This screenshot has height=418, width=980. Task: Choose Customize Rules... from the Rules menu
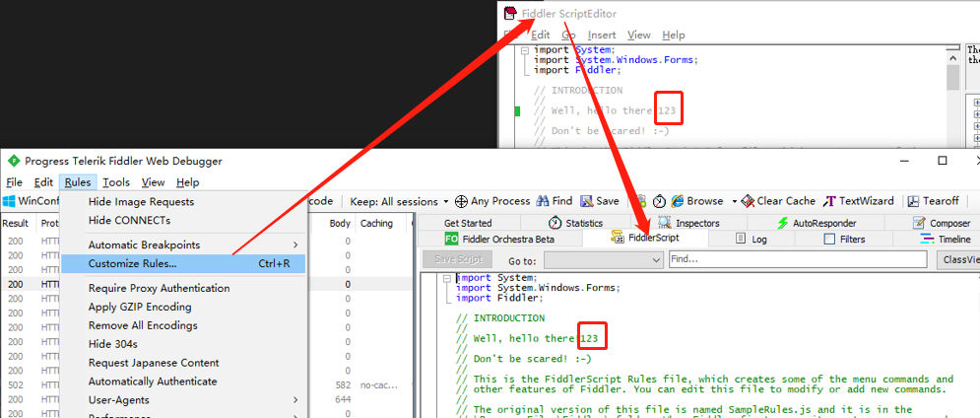184,263
